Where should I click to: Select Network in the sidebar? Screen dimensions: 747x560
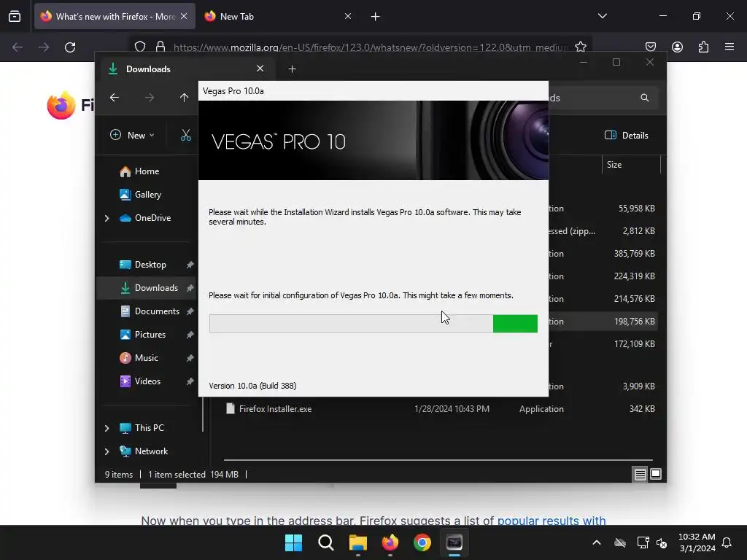coord(151,451)
